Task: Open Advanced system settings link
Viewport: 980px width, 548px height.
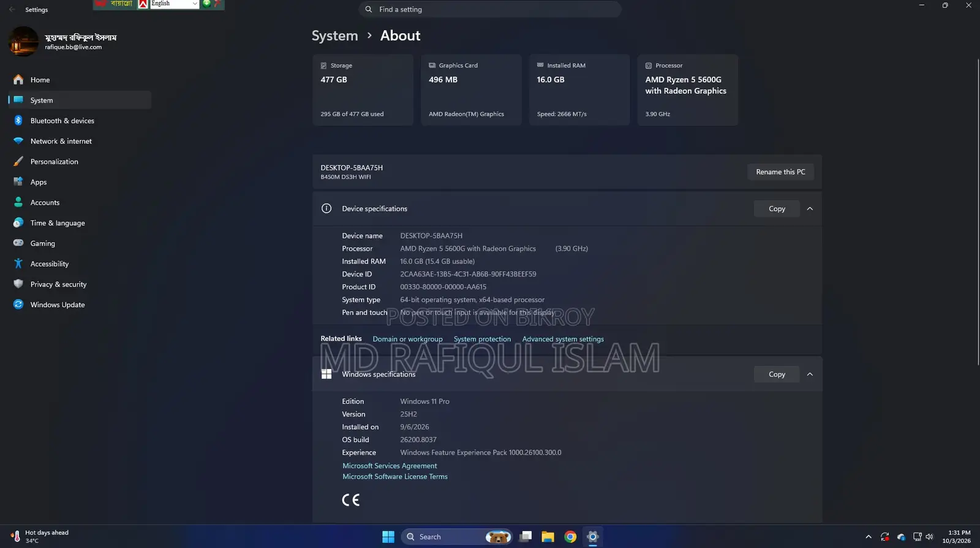Action: pyautogui.click(x=563, y=339)
